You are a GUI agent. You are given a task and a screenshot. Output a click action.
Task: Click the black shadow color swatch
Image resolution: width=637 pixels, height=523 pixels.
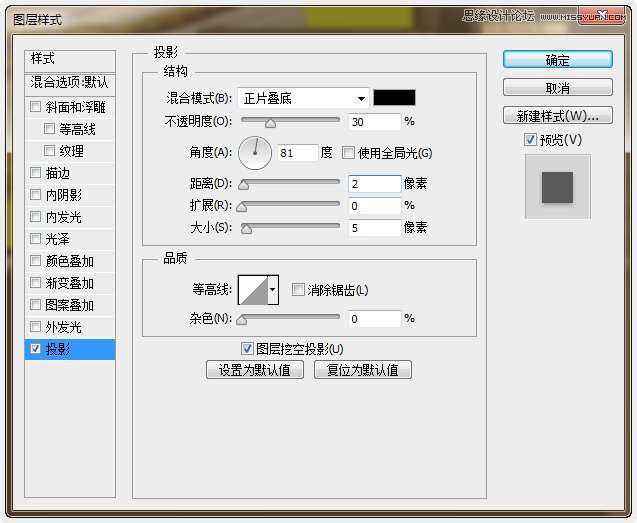(x=394, y=98)
